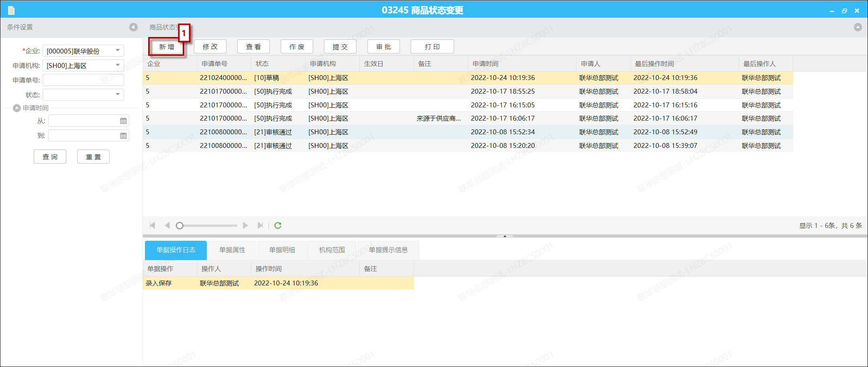This screenshot has width=868, height=367.
Task: Switch to 单据操作日志 tab
Action: pos(176,250)
